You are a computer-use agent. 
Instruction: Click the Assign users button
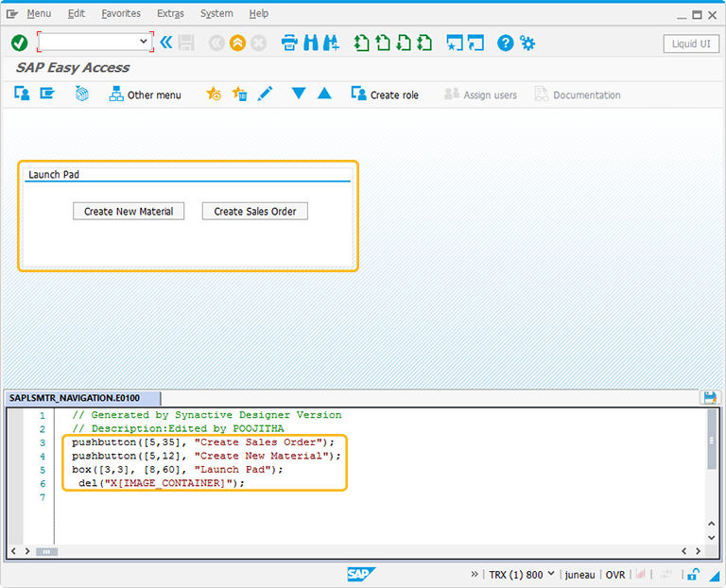(480, 95)
